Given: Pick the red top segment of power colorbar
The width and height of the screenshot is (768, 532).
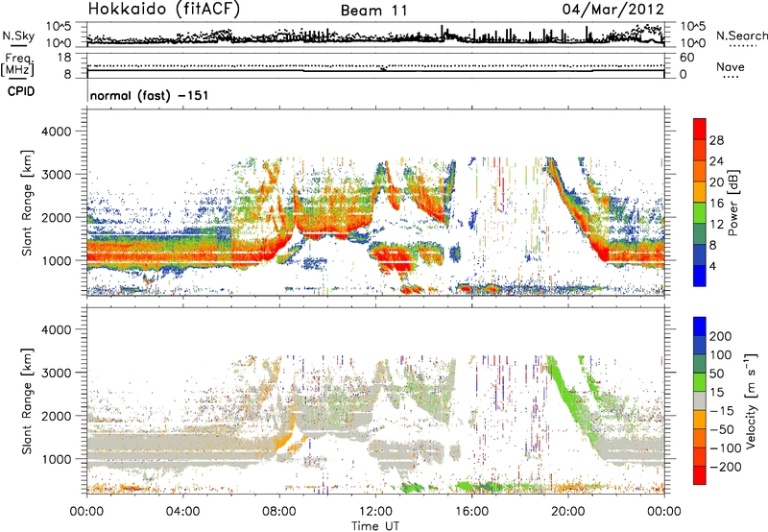Looking at the screenshot, I should pos(700,129).
